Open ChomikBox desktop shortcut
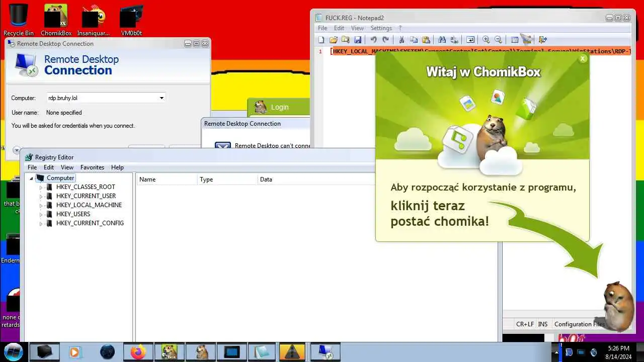This screenshot has width=644, height=362. tap(56, 20)
